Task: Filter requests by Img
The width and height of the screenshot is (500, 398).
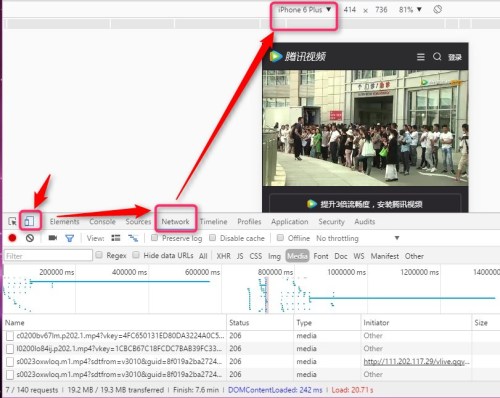Action: (x=274, y=256)
